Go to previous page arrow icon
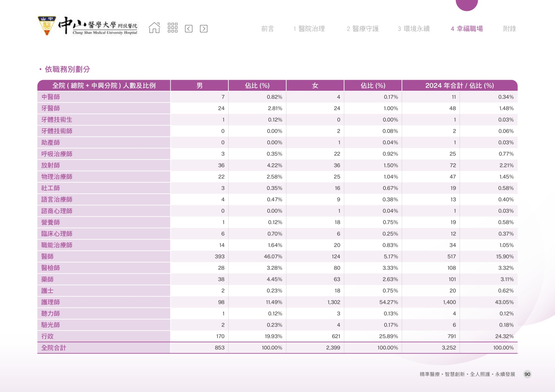Image resolution: width=555 pixels, height=392 pixels. coord(189,29)
